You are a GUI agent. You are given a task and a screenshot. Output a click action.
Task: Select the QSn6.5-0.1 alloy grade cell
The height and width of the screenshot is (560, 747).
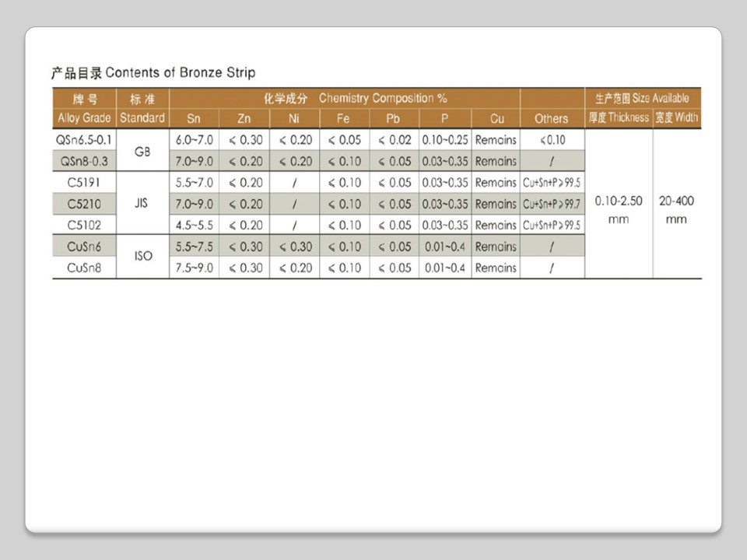tap(84, 140)
